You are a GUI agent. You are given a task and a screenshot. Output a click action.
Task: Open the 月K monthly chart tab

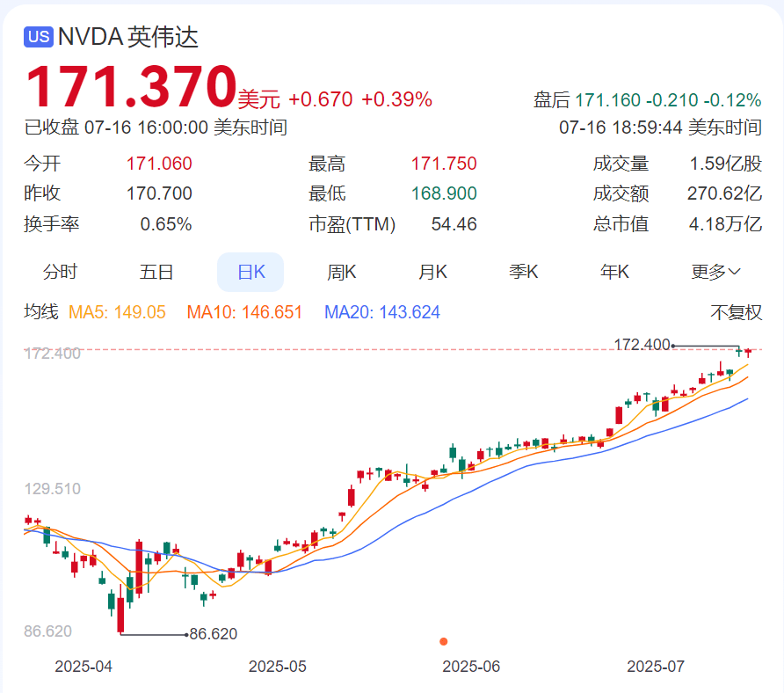[432, 272]
